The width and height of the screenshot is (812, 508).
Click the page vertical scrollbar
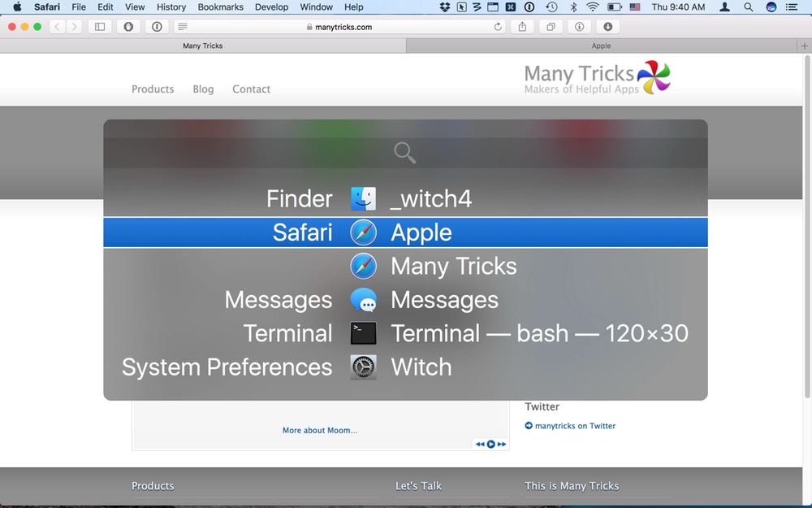[x=807, y=225]
